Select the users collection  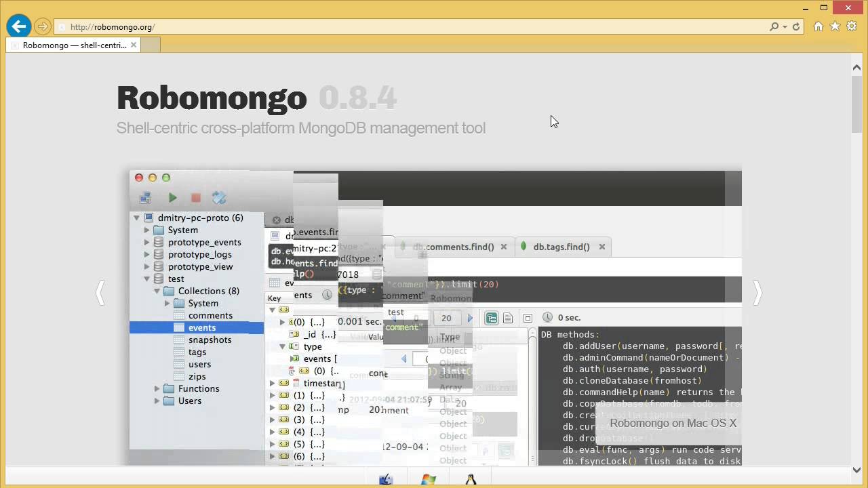point(199,365)
